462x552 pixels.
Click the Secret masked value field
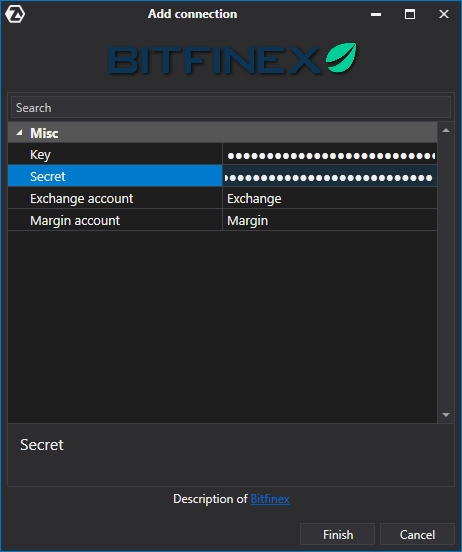click(330, 177)
